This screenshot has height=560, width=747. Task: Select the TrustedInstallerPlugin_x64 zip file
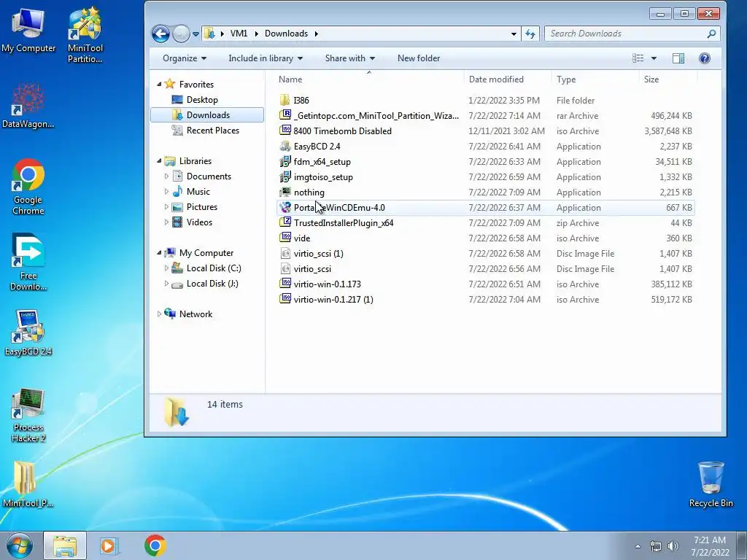tap(485, 223)
